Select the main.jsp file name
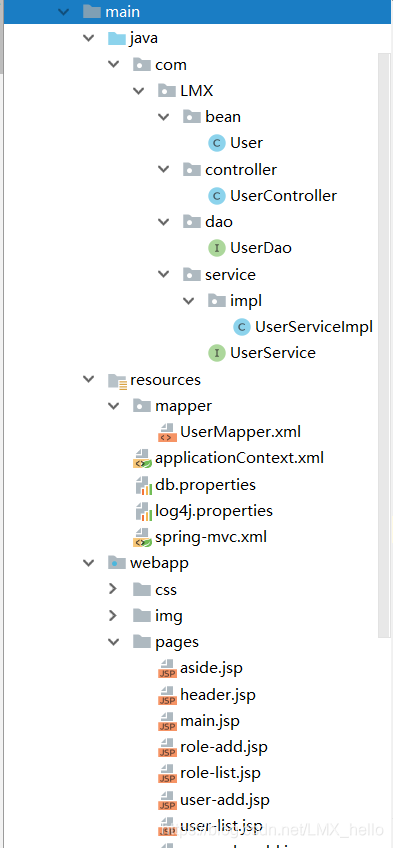 click(210, 721)
